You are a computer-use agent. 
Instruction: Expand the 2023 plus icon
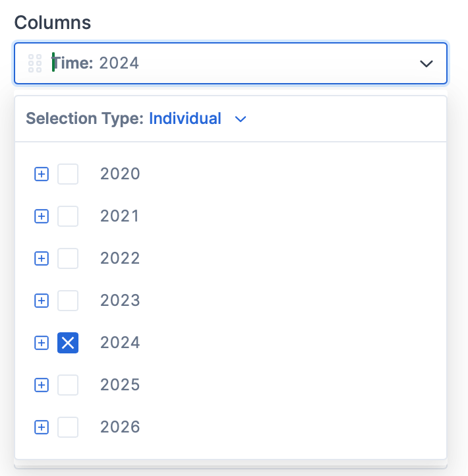[42, 301]
